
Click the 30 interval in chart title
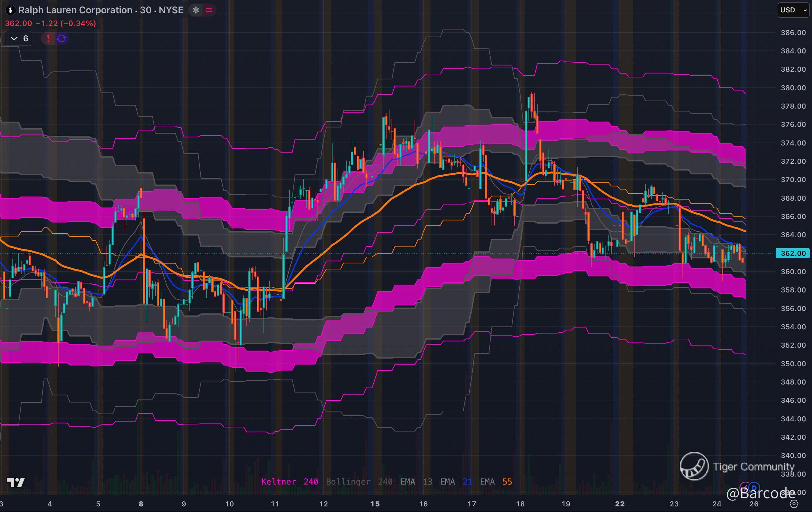146,10
